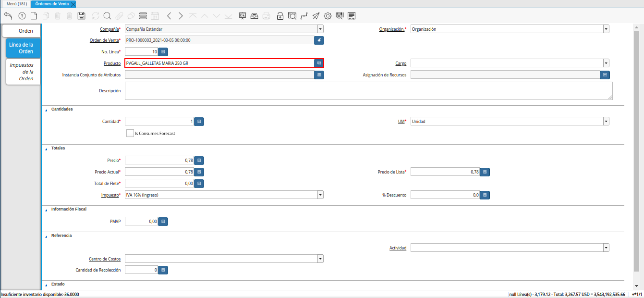The height and width of the screenshot is (298, 644).
Task: Open the Help question-mark icon
Action: pyautogui.click(x=22, y=16)
